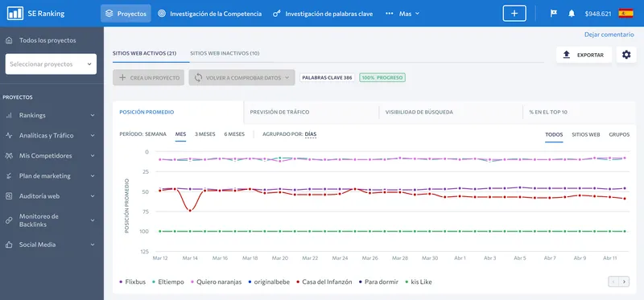Viewport: 644px width, 300px height.
Task: Expand Monitoreo de Backlinks chevron
Action: click(x=93, y=220)
